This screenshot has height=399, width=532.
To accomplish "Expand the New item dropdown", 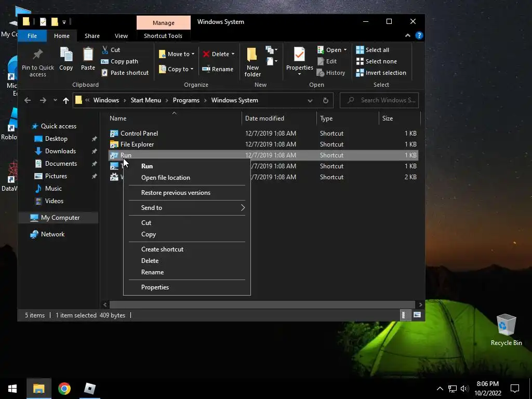I will 272,50.
